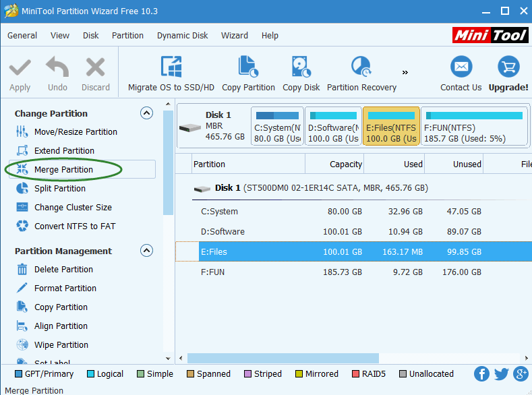Click the horizontal scrollbar thumb

pyautogui.click(x=283, y=358)
